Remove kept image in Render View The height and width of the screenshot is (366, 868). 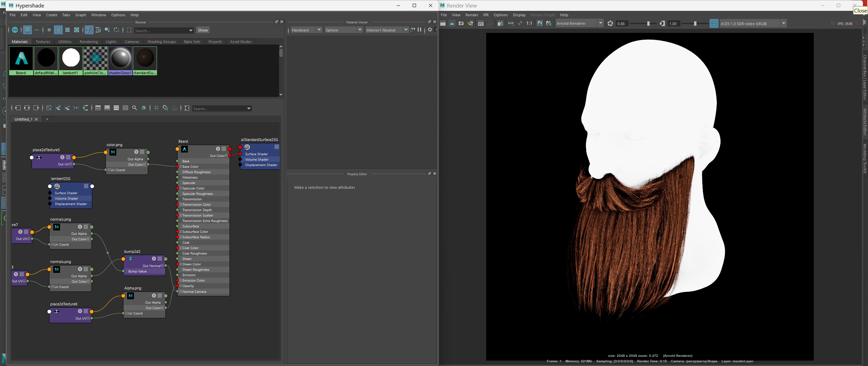[549, 23]
